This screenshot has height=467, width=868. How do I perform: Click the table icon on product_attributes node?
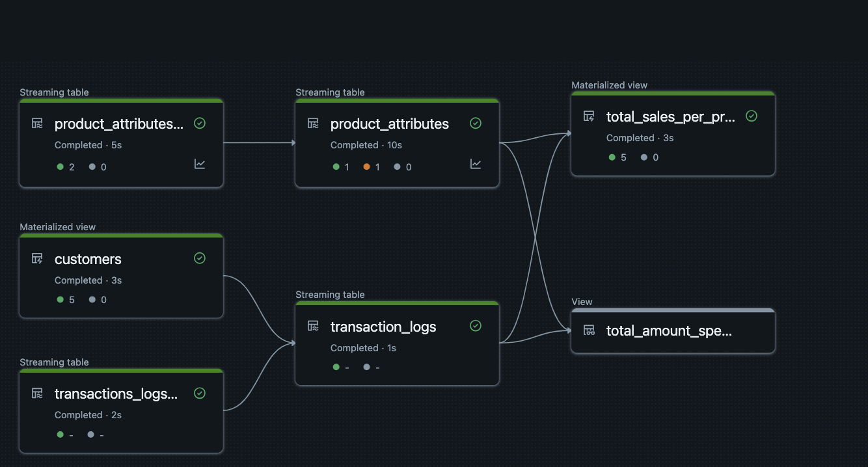click(x=313, y=124)
